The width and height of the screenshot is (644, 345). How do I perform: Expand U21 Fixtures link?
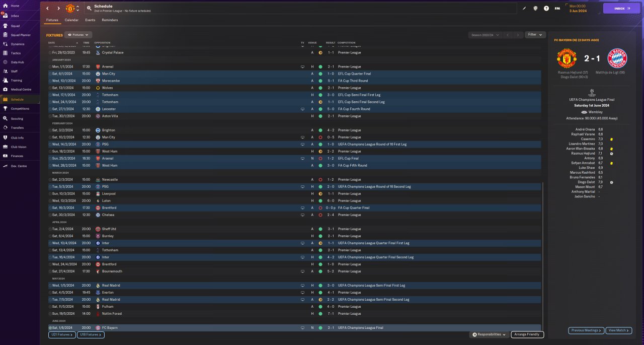(x=62, y=334)
